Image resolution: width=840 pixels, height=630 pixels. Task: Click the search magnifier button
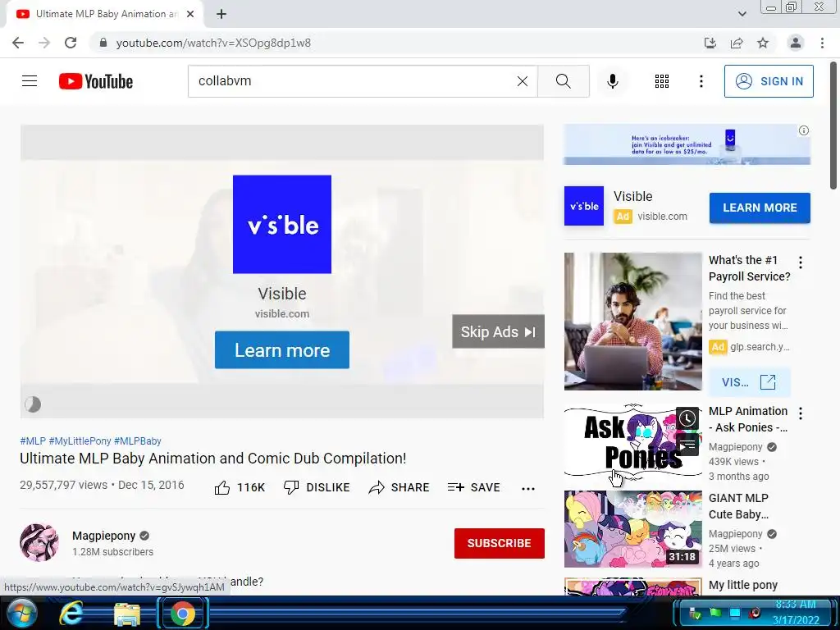[x=563, y=81]
